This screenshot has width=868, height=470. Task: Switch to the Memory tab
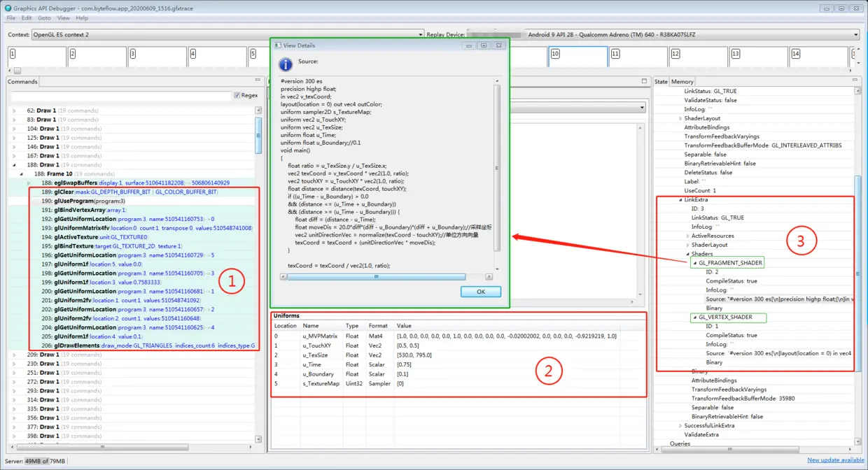(682, 82)
